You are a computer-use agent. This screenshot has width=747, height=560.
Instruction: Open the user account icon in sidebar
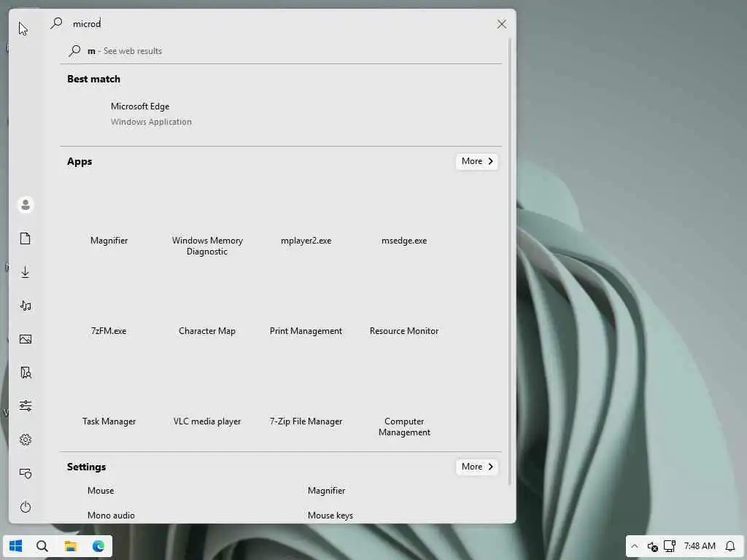click(26, 205)
